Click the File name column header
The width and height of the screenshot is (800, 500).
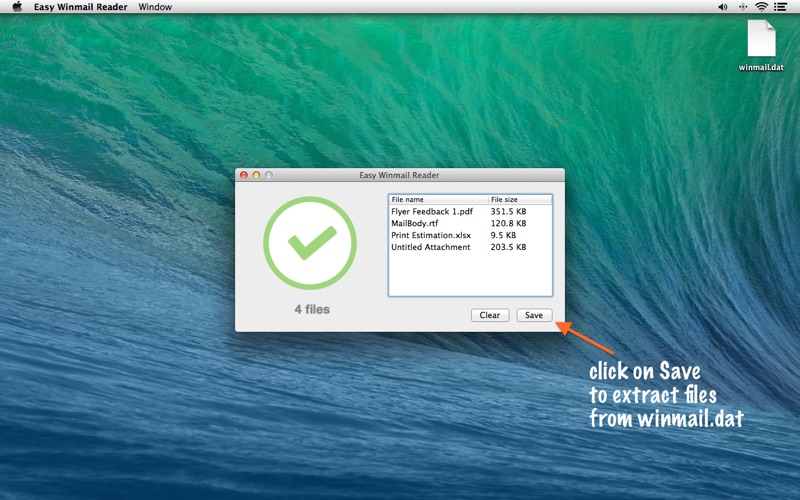click(x=438, y=199)
